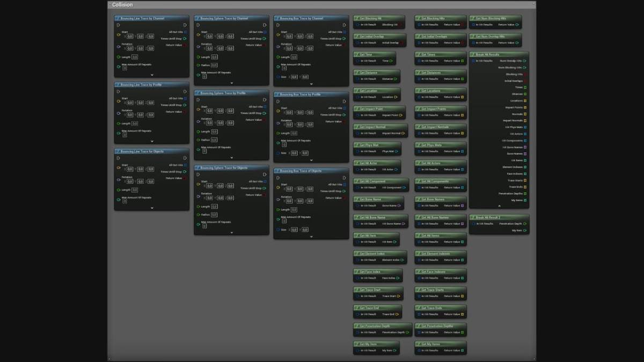The height and width of the screenshot is (362, 644).
Task: Click Return Value pin on Bouncing Line Trace by Channel
Action: click(x=185, y=45)
